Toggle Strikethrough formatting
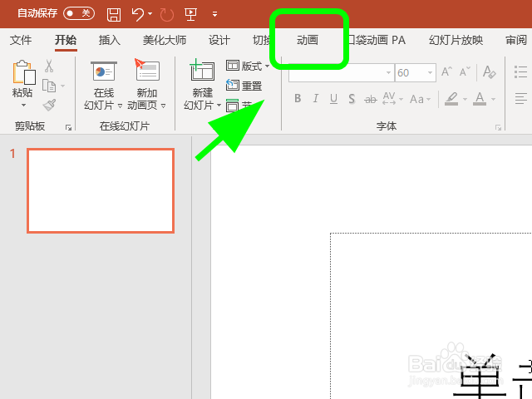 (370, 100)
